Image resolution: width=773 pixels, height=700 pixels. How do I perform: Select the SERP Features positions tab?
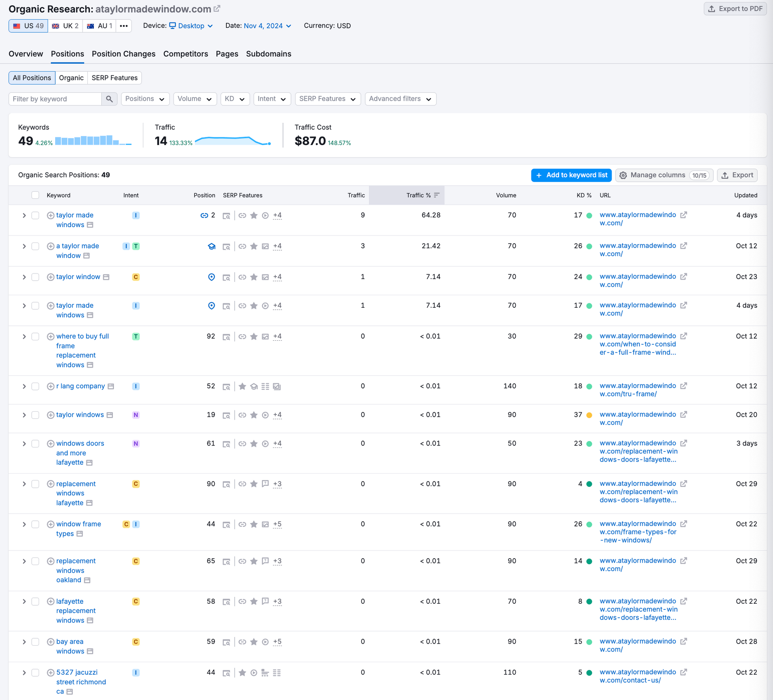click(115, 78)
